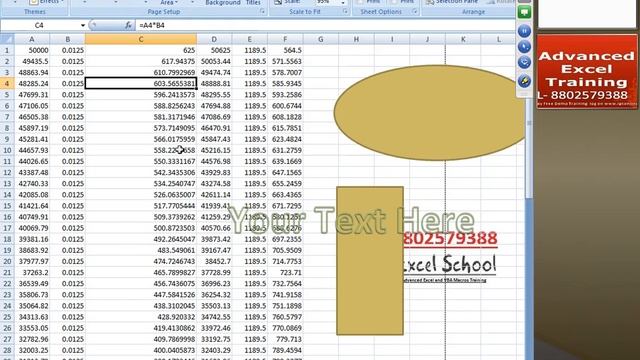This screenshot has width=640, height=360.
Task: Click cell D3 containing 49474.74
Action: (x=214, y=73)
